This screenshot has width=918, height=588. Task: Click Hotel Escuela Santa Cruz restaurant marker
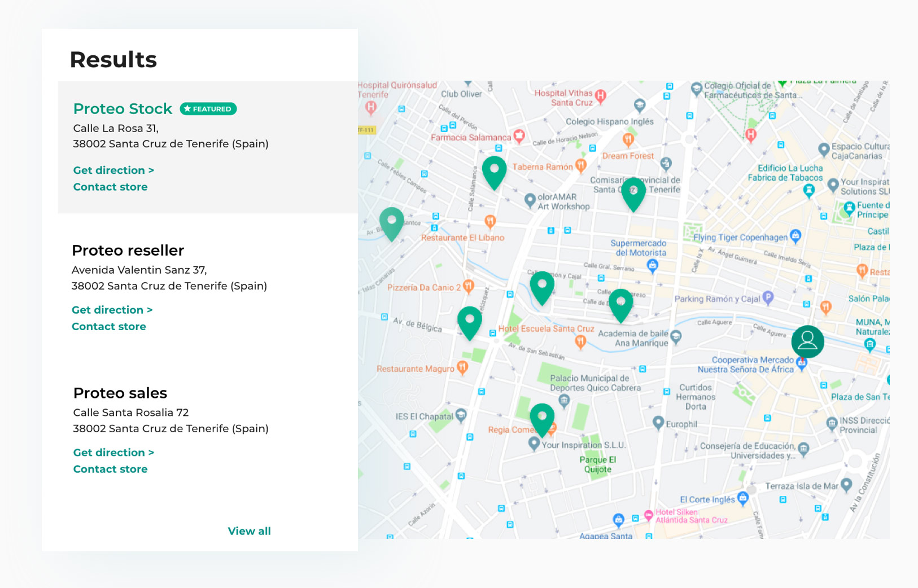coord(580,341)
